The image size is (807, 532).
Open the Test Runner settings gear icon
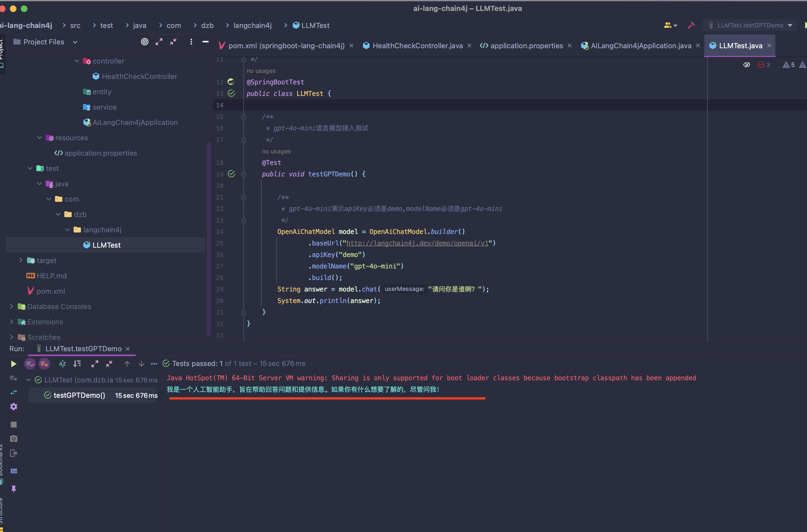click(x=14, y=407)
